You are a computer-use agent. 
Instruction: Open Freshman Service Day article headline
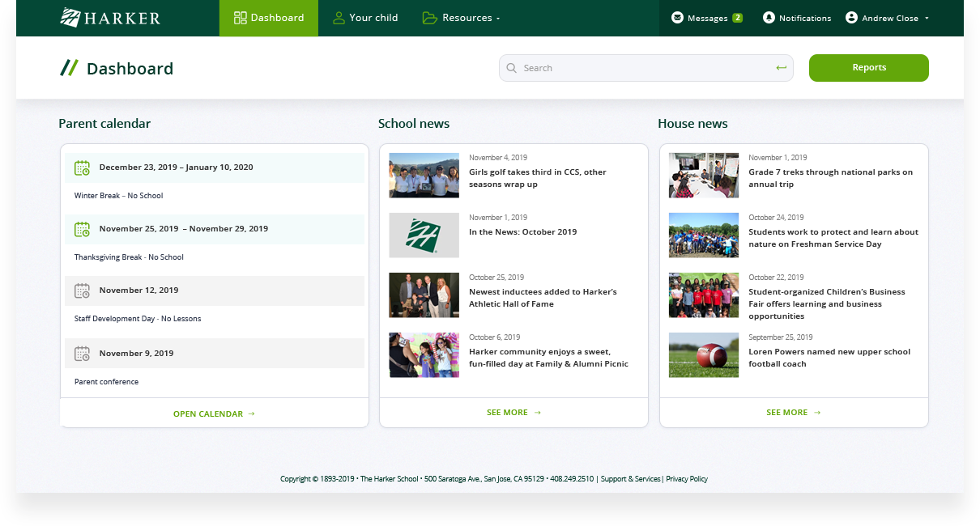pyautogui.click(x=833, y=238)
